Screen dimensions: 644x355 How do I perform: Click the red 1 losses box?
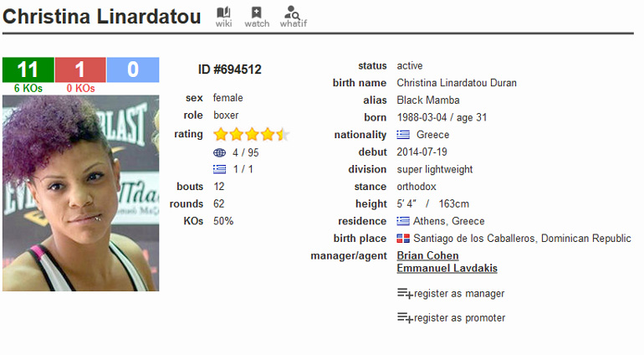click(80, 69)
